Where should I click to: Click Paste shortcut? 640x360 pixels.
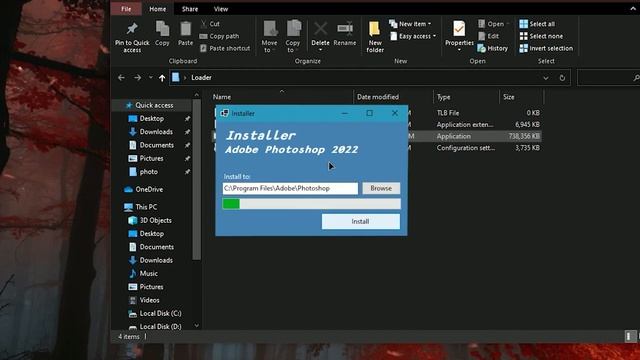(225, 48)
